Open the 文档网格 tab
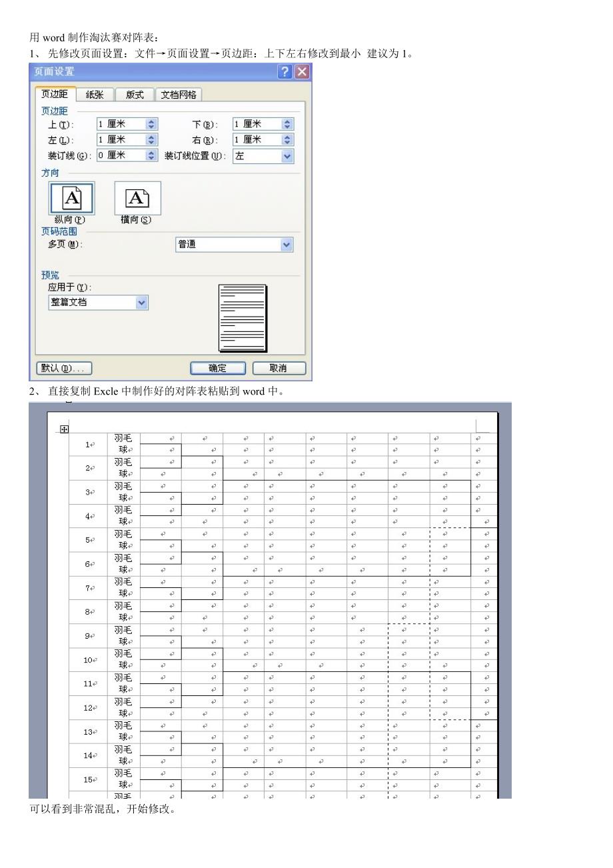 tap(179, 95)
